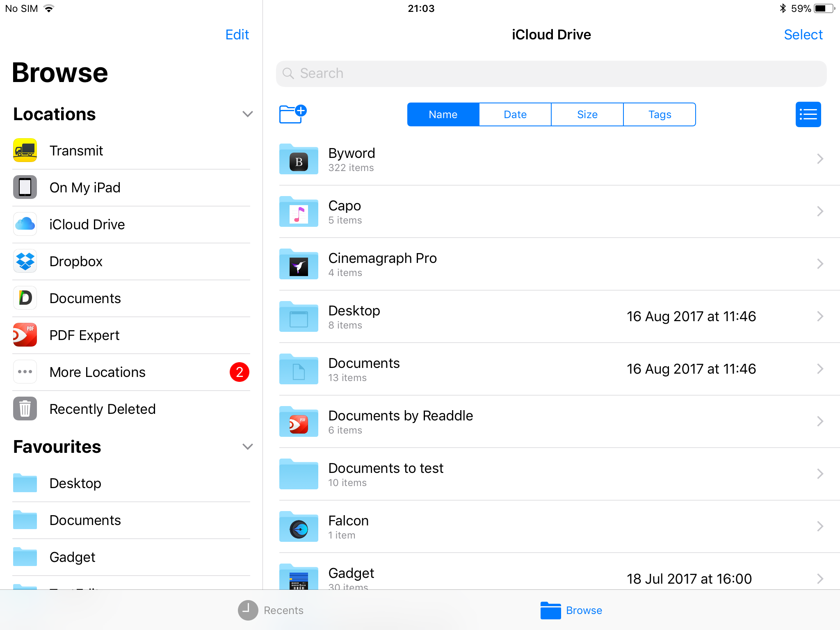Tap the Search field
This screenshot has width=840, height=630.
[551, 73]
